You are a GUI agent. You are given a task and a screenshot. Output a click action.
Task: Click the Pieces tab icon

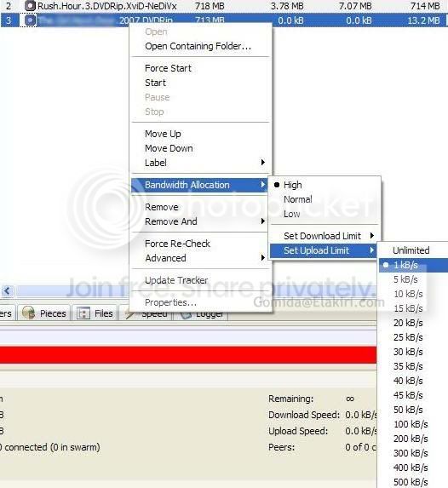(28, 313)
